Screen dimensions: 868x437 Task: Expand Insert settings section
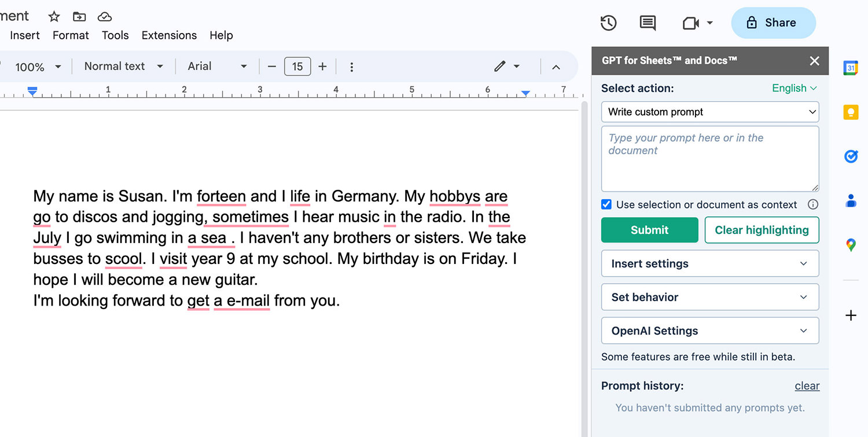(710, 263)
